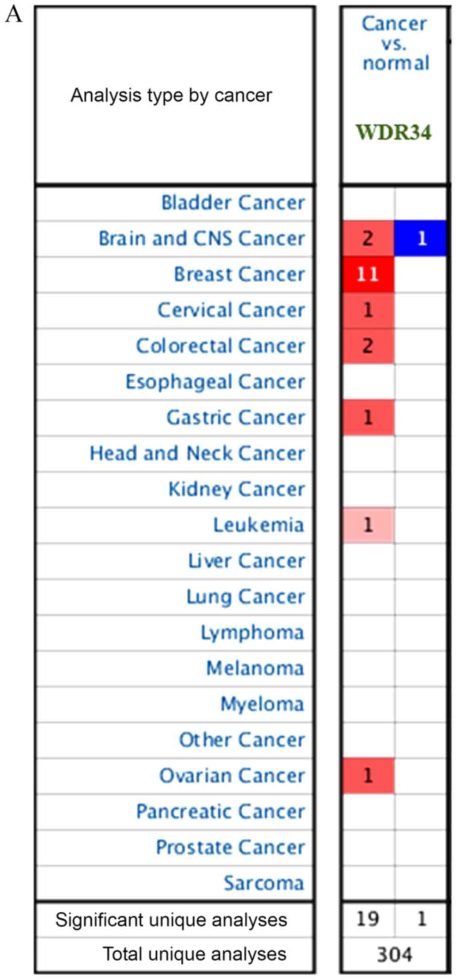The height and width of the screenshot is (980, 456).
Task: Click the blue Brain and CNS cell
Action: coord(420,238)
